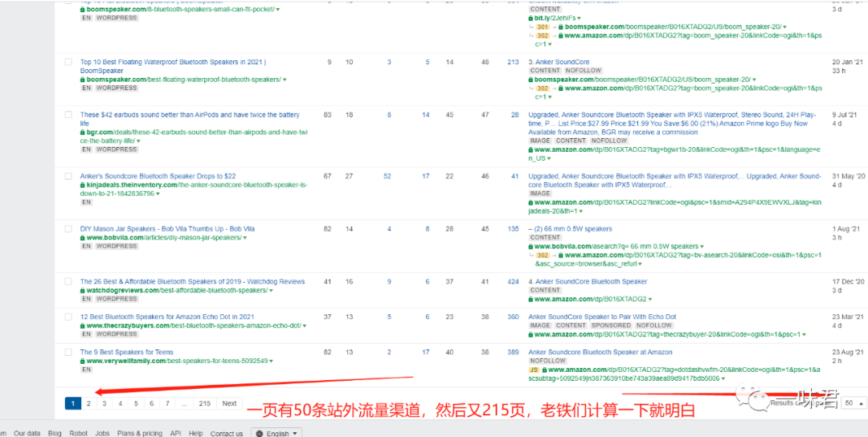
Task: Tick the checkbox for These $42 earbuds row
Action: pyautogui.click(x=68, y=115)
